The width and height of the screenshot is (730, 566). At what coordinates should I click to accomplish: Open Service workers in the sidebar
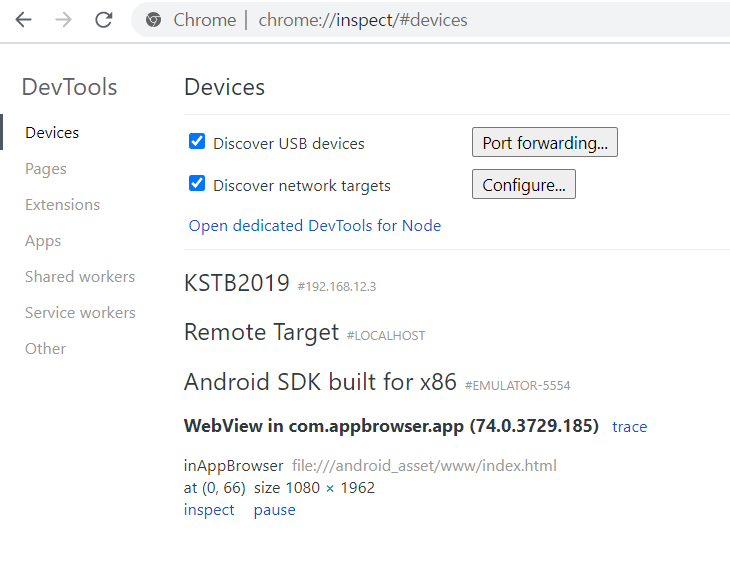tap(80, 312)
